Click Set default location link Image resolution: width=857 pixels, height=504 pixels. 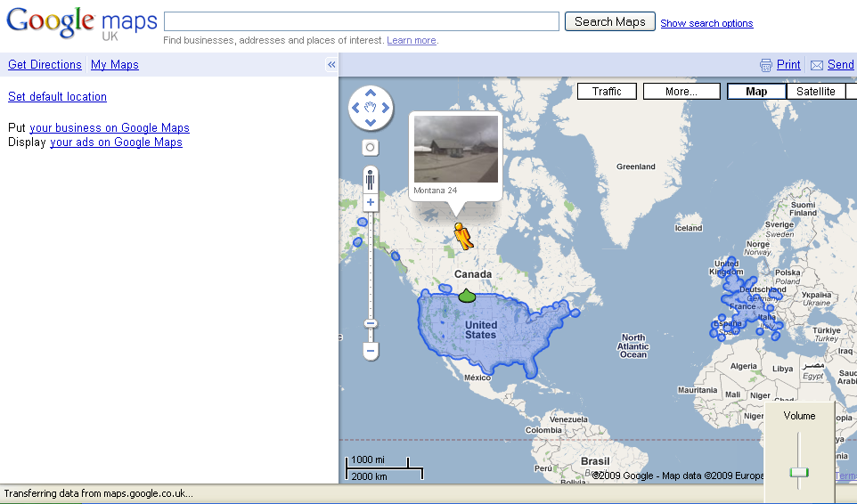coord(57,97)
